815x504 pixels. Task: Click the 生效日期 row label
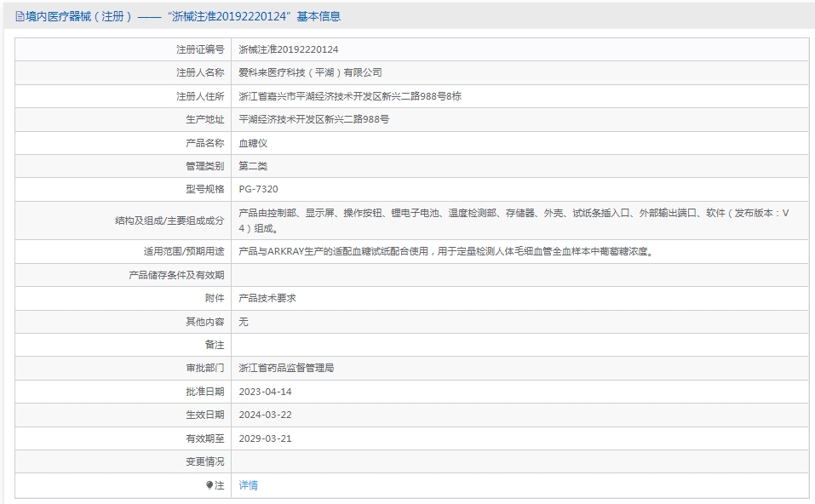coord(204,415)
